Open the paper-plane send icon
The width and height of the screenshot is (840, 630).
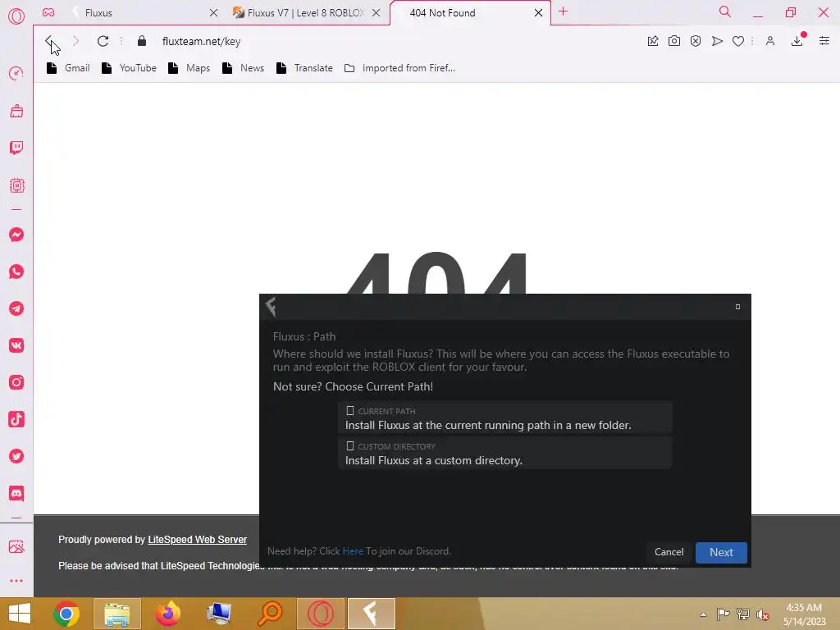click(x=717, y=41)
